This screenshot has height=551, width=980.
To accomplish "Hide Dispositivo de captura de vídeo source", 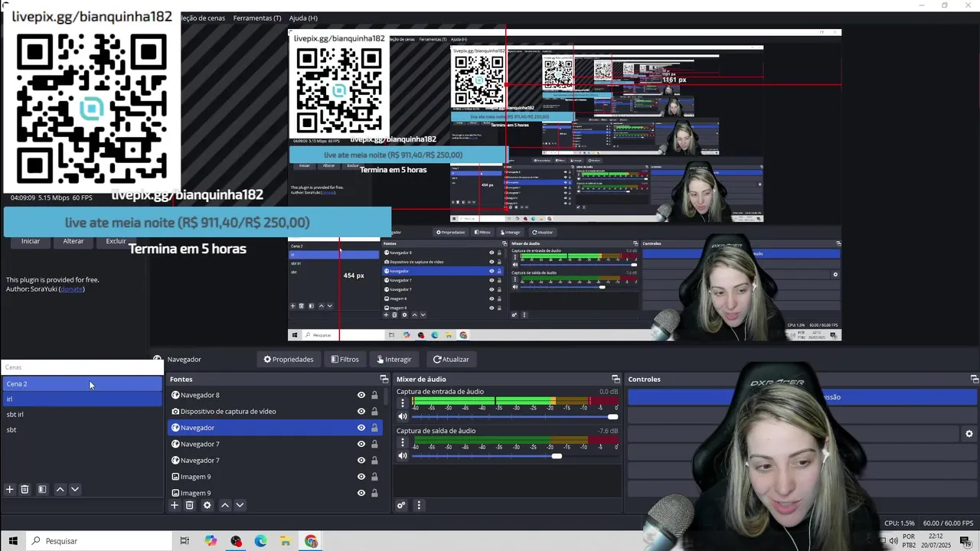I will pyautogui.click(x=361, y=411).
